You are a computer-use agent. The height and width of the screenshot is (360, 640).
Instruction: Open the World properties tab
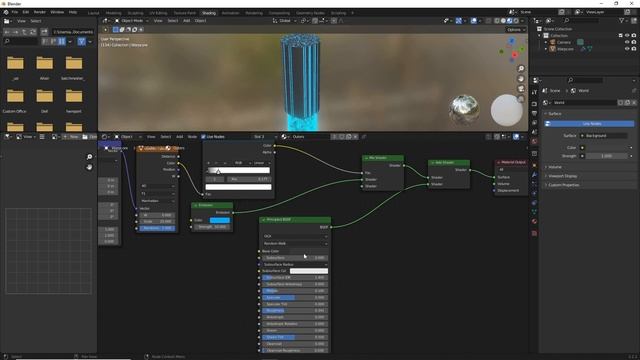[534, 141]
